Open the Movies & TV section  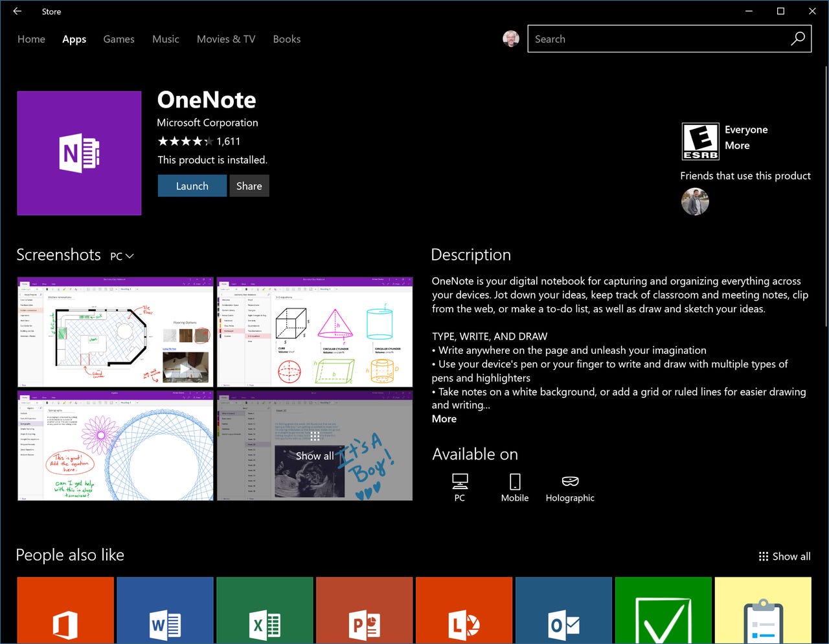(x=225, y=39)
